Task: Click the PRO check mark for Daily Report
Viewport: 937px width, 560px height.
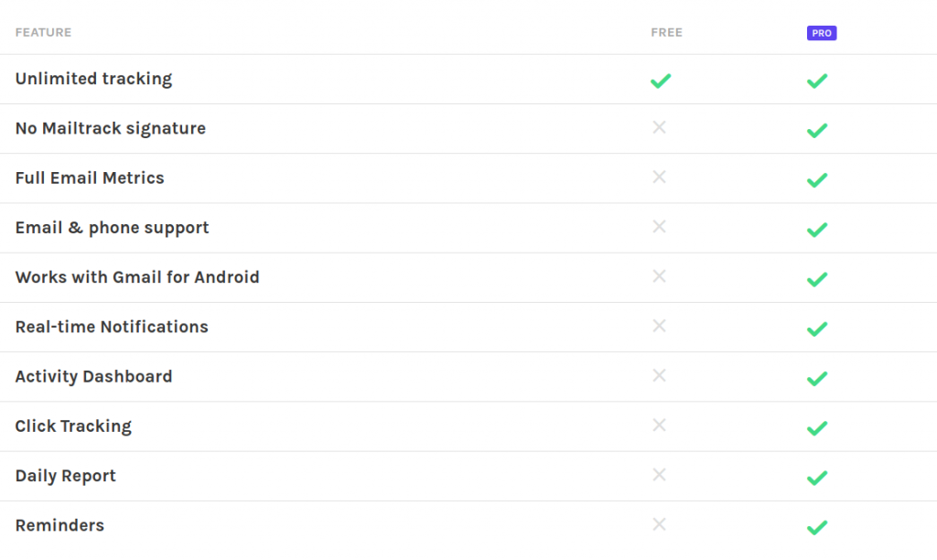Action: [817, 477]
